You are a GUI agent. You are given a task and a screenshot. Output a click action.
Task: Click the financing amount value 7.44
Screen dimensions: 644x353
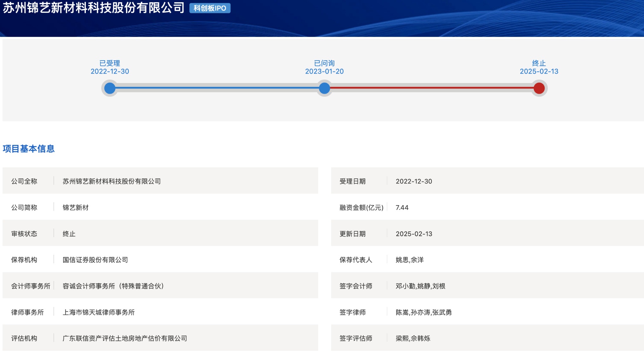[x=402, y=208]
